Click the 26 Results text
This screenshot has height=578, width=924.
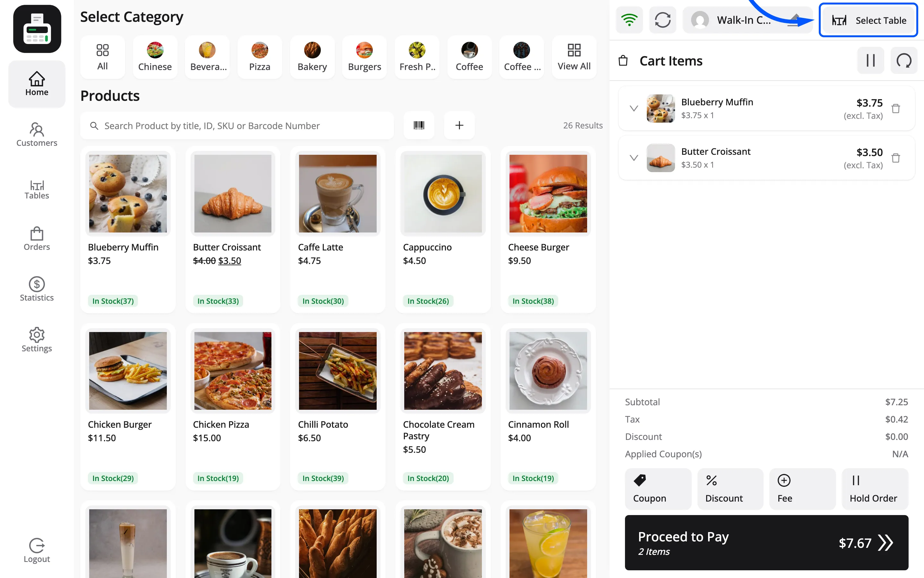click(x=583, y=125)
